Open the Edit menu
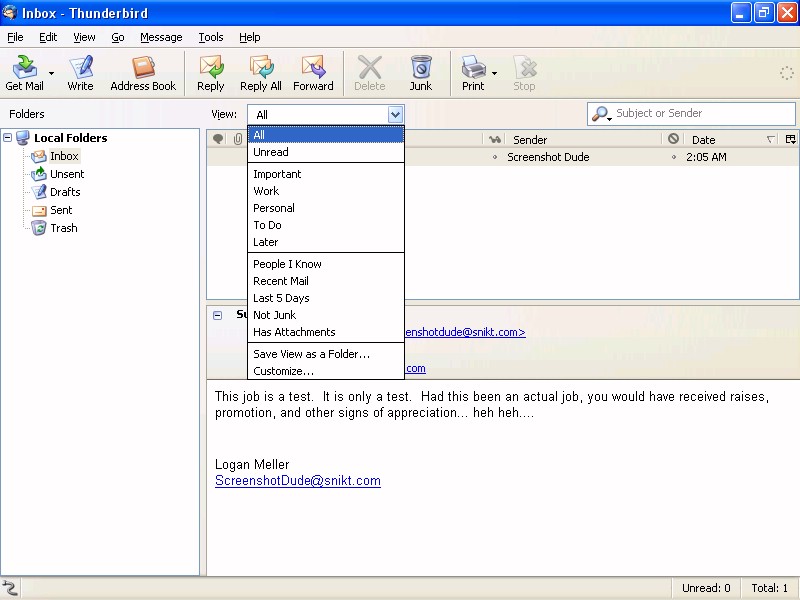The width and height of the screenshot is (800, 600). pyautogui.click(x=48, y=37)
